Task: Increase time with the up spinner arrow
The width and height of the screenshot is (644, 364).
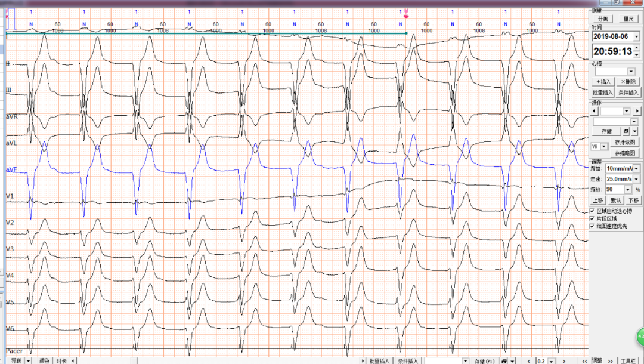Action: coord(637,48)
